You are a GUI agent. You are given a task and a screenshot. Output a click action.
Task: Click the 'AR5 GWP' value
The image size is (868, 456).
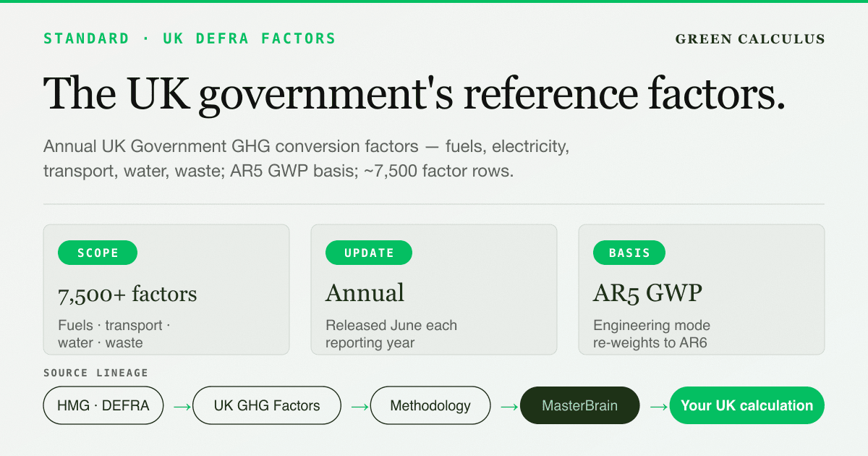click(x=647, y=293)
